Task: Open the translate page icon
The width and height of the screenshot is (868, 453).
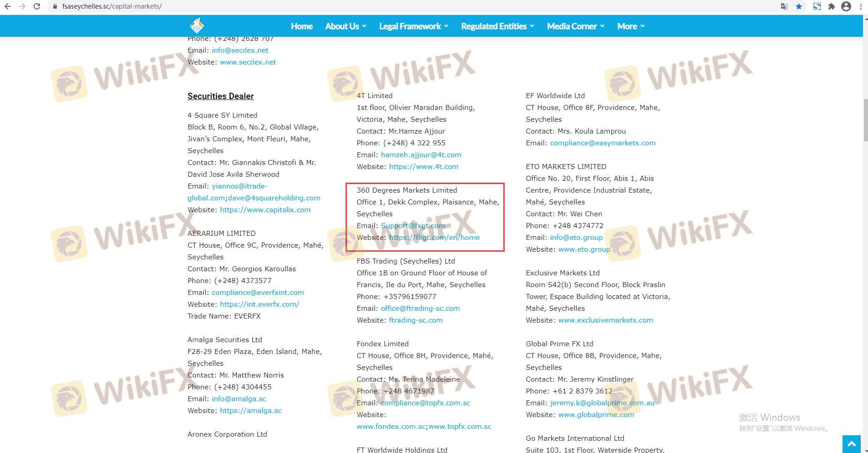Action: (x=784, y=6)
